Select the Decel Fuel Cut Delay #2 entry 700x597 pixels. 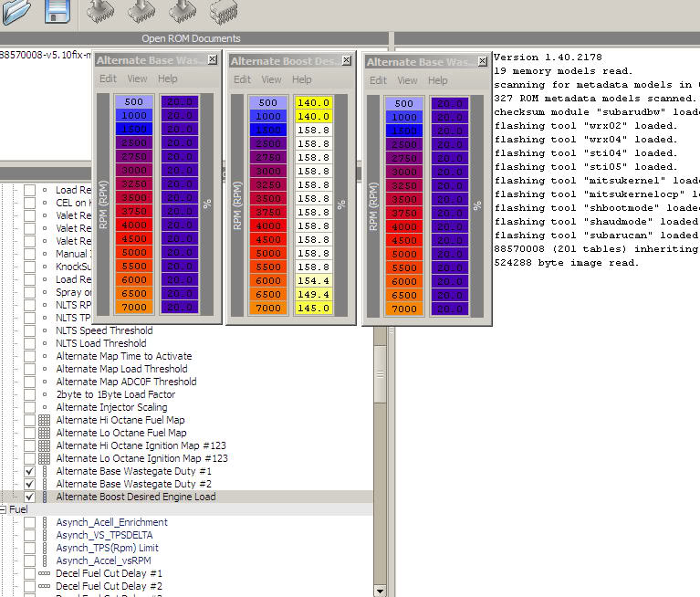[109, 586]
